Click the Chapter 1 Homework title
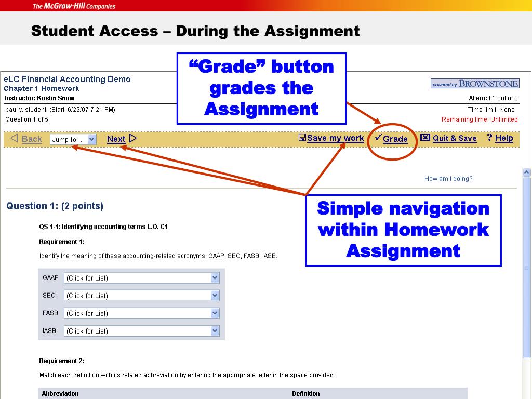The width and height of the screenshot is (532, 399). click(42, 88)
